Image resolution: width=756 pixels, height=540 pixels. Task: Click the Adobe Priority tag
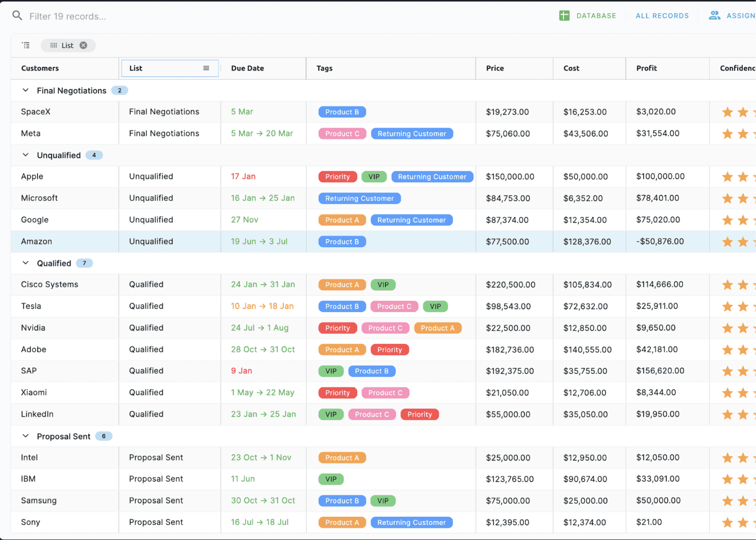390,350
